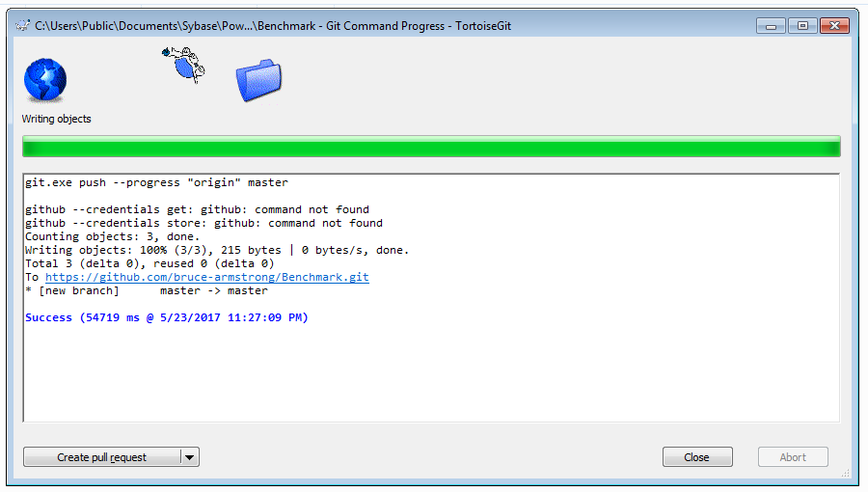Click the blue folder icon

click(258, 81)
